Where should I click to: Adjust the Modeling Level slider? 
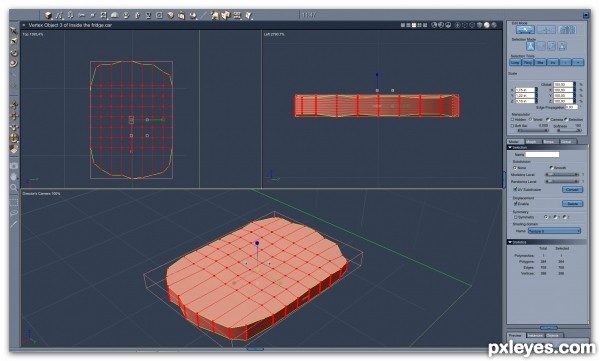tap(562, 175)
